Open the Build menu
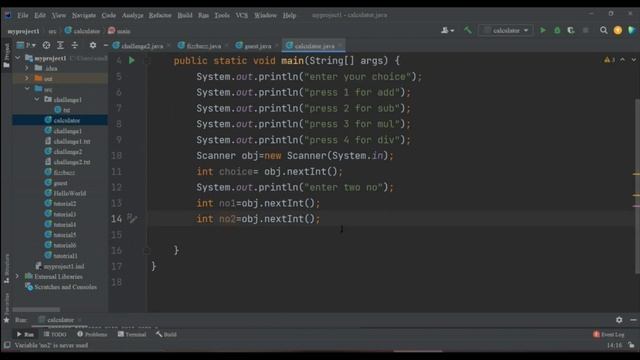The height and width of the screenshot is (360, 640). [x=184, y=15]
